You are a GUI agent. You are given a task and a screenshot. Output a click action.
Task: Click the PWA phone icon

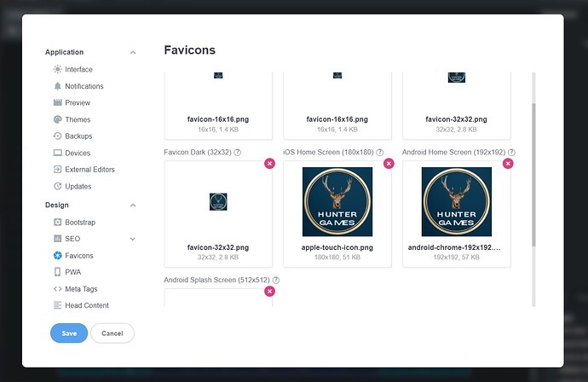pos(57,272)
